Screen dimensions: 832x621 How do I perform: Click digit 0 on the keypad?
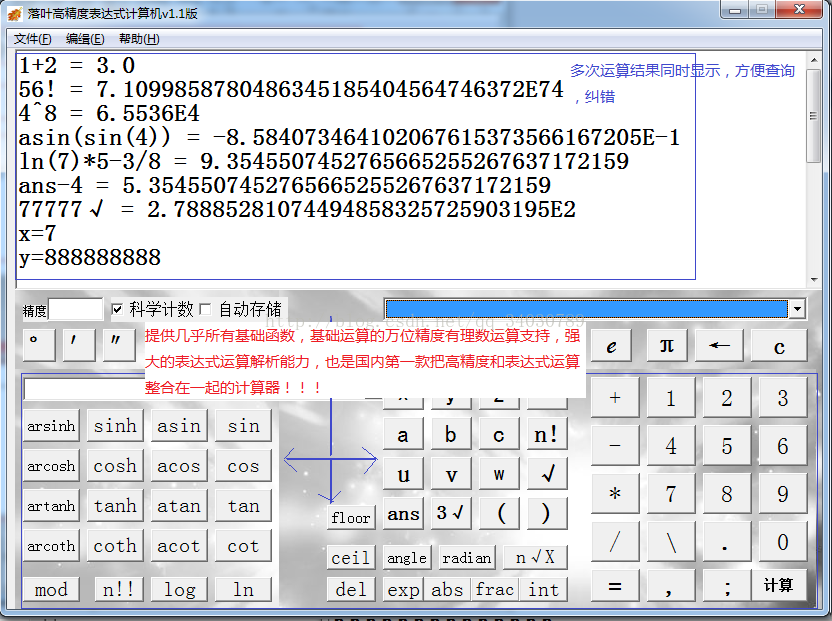click(783, 541)
